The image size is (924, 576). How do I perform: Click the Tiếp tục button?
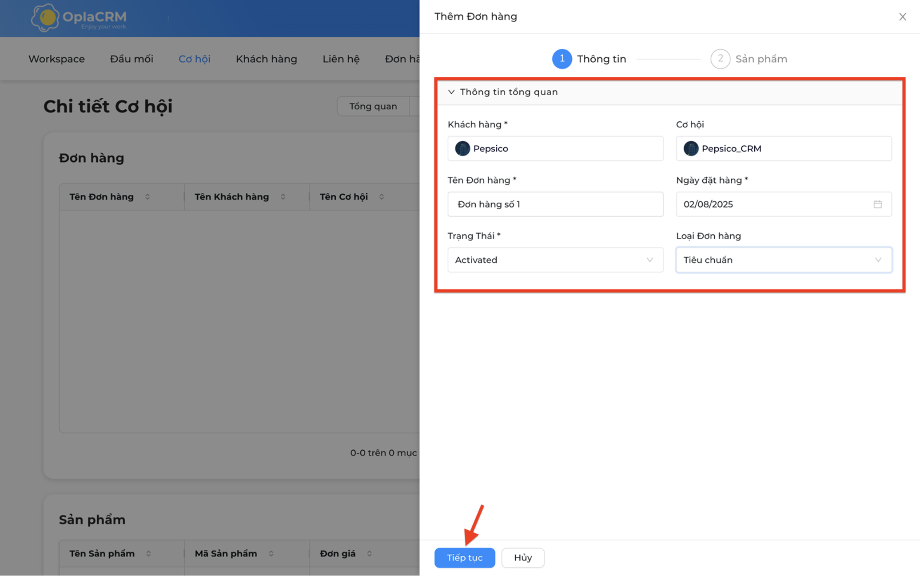(x=465, y=557)
